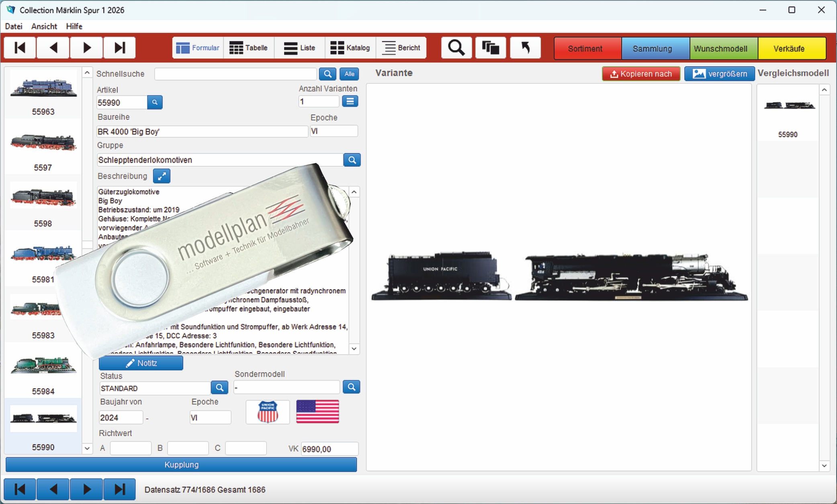Open the Anzahl Varianten list icon
The width and height of the screenshot is (837, 504).
click(350, 102)
